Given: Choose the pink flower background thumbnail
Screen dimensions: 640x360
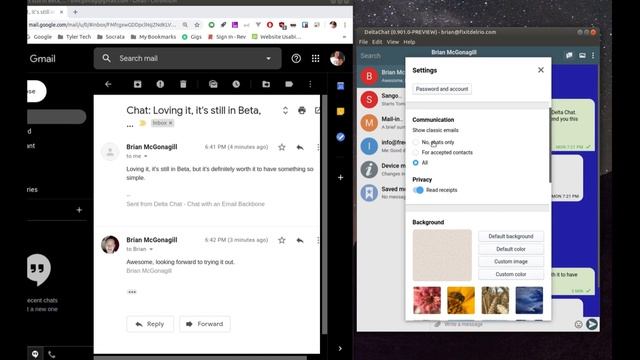Looking at the screenshot, I should pos(427,300).
